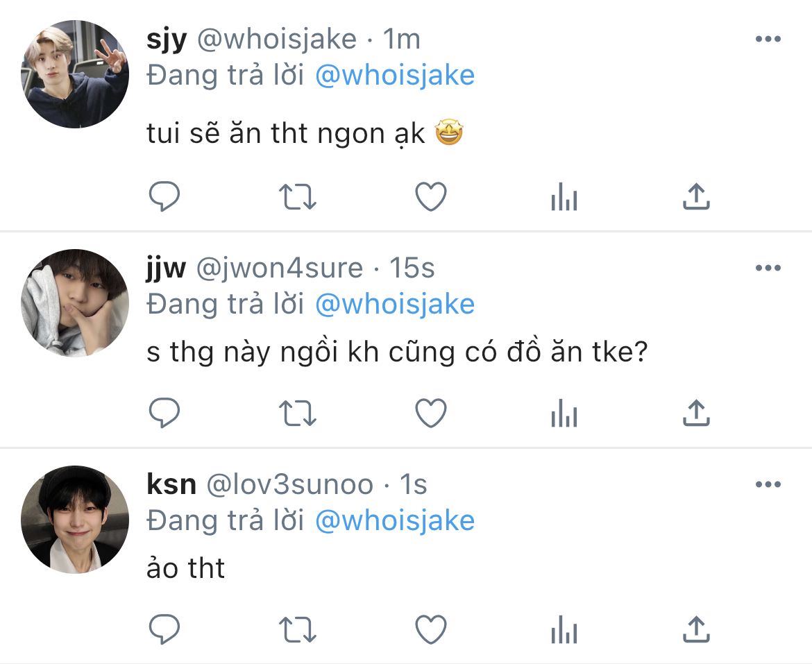The image size is (812, 664).
Task: Like the tweet by ksn
Action: coord(431,629)
